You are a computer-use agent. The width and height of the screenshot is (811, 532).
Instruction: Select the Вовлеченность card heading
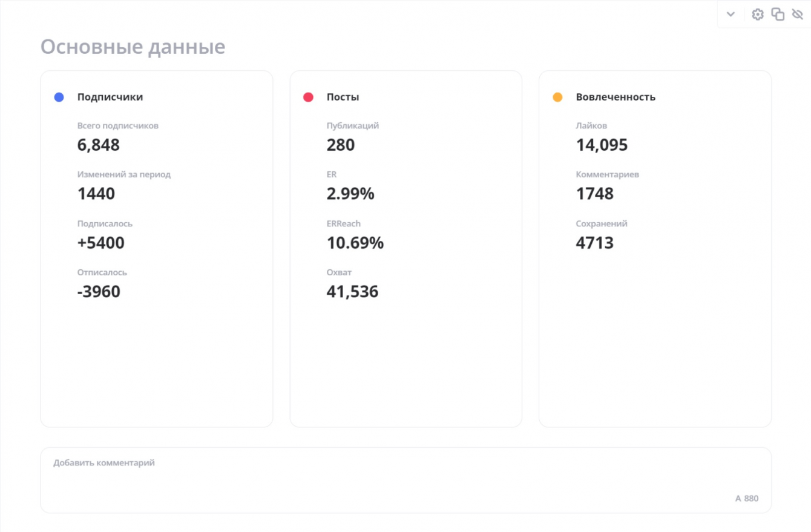[616, 97]
